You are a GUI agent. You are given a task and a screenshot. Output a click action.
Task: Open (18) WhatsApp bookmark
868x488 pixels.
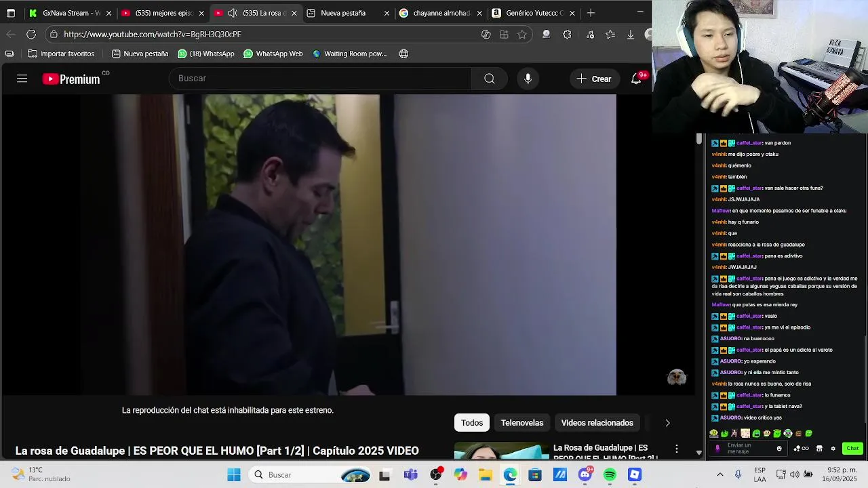206,54
